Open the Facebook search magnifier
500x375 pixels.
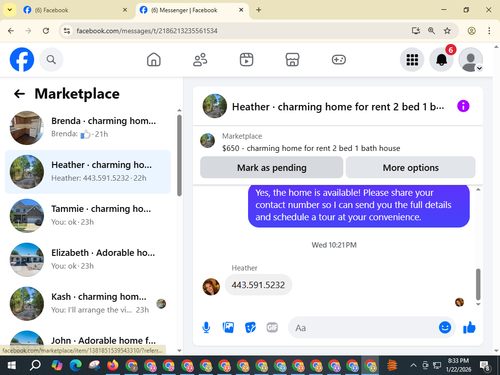(x=51, y=60)
